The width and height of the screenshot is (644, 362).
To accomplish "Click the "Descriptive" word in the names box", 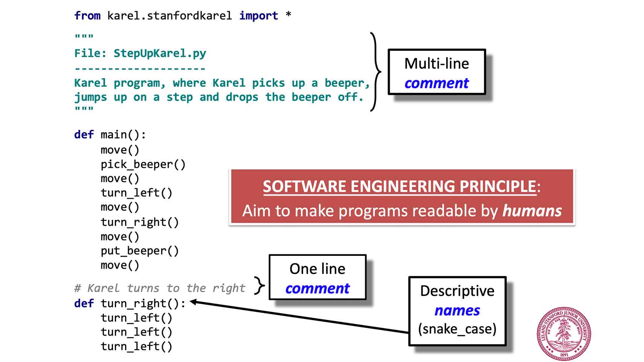I will coord(457,291).
